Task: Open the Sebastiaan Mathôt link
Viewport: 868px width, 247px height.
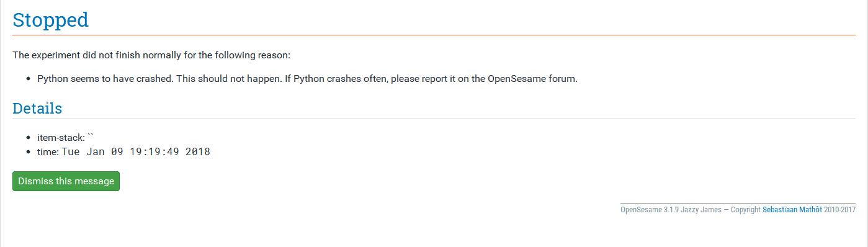Action: (792, 210)
